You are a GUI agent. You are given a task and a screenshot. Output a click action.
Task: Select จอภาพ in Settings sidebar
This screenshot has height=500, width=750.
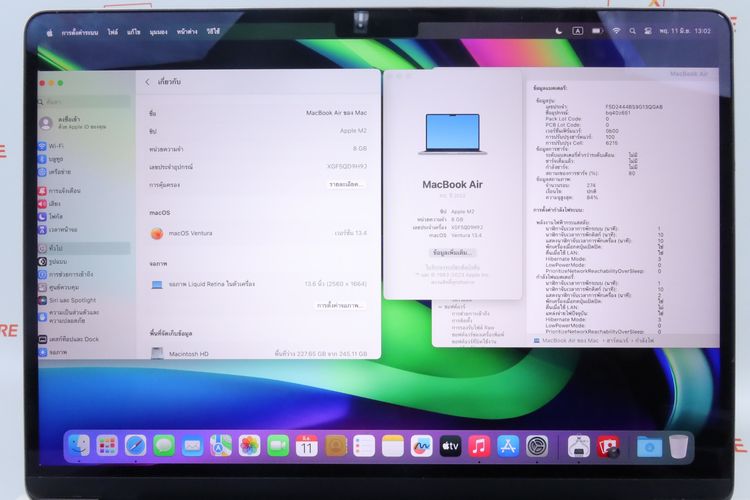coord(53,352)
